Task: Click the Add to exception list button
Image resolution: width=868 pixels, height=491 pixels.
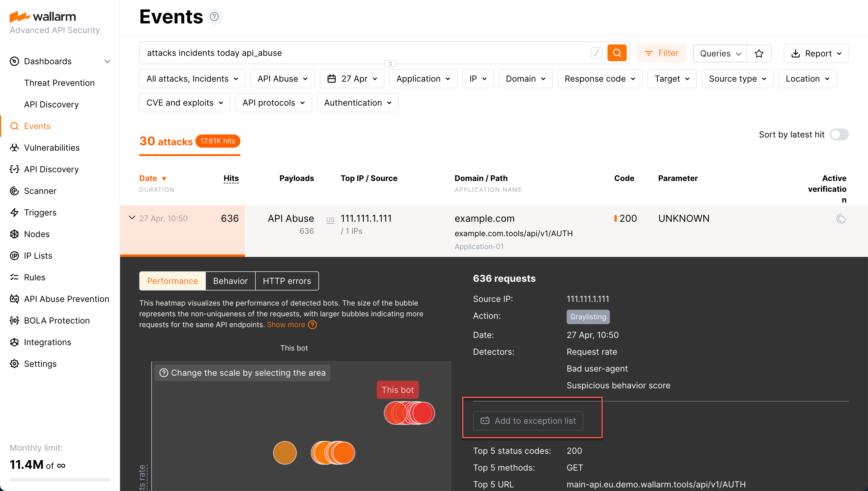Action: (528, 420)
